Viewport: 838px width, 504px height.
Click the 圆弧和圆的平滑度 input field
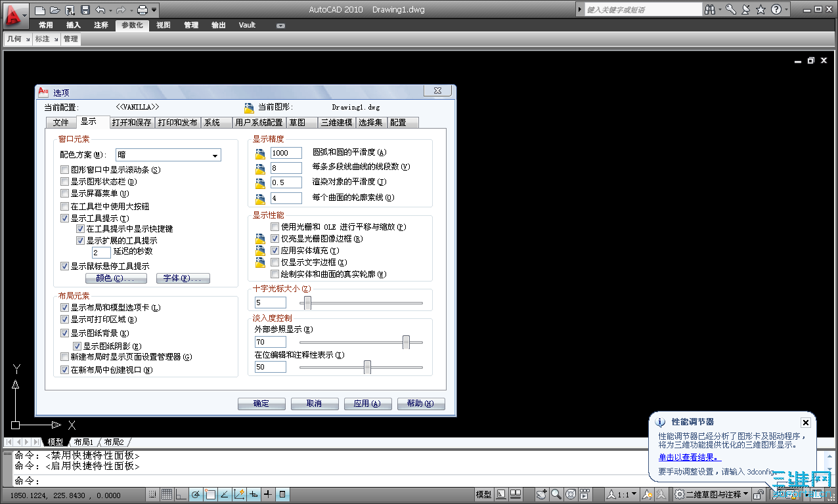tap(286, 153)
